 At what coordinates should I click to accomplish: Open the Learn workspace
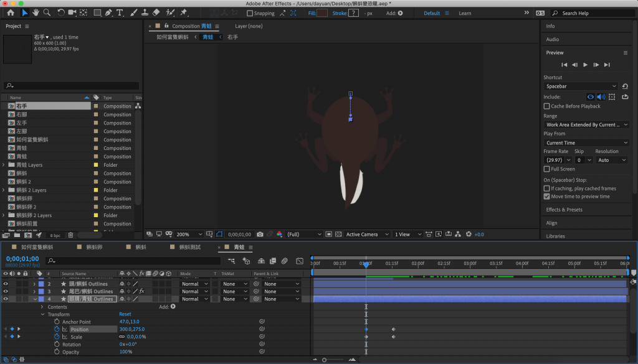coord(465,13)
